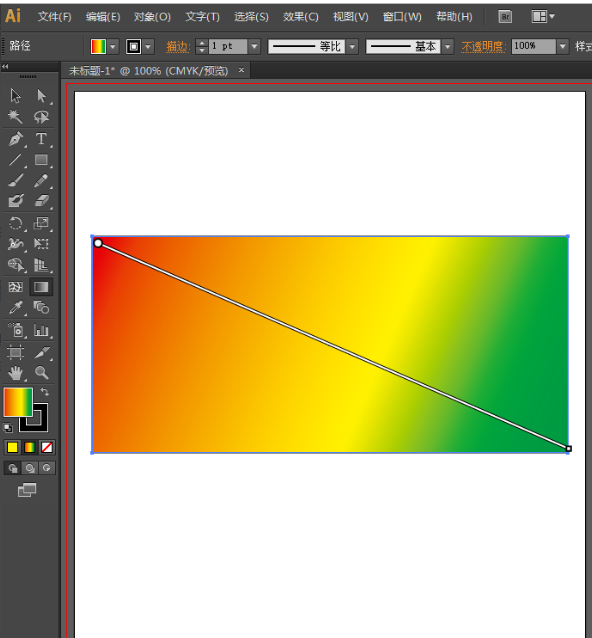Open the fill color dropdown arrow
The height and width of the screenshot is (638, 592).
(113, 46)
